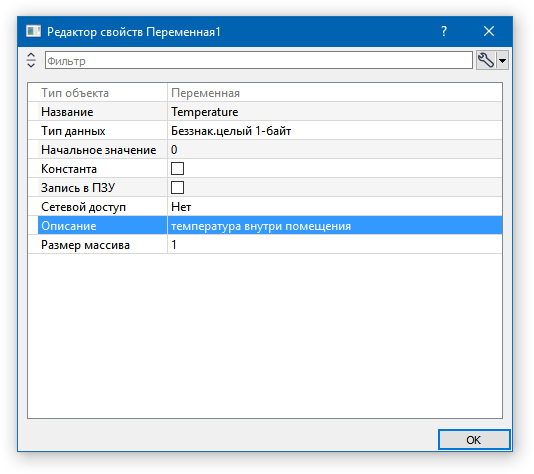The height and width of the screenshot is (474, 534).
Task: Click the Размер массива property label
Action: tap(85, 245)
